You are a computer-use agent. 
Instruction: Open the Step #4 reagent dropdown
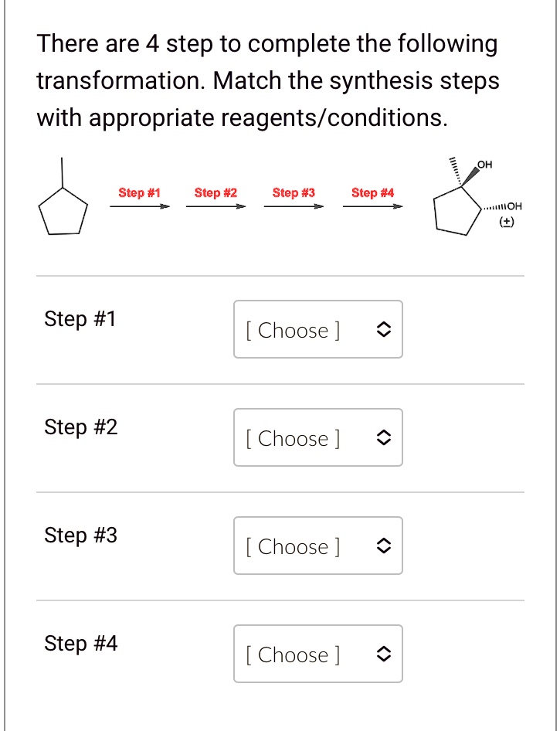coord(317,654)
